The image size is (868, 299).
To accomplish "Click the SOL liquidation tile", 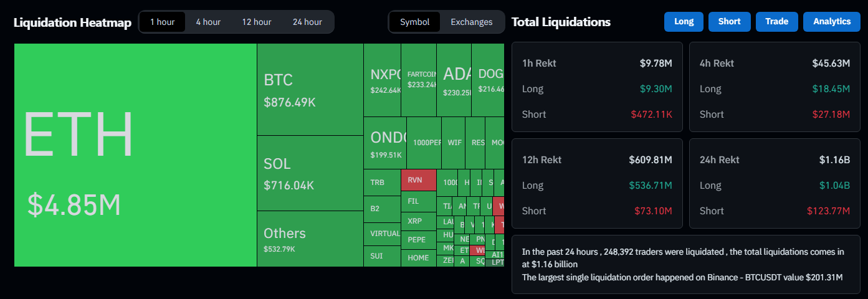I will pos(310,173).
